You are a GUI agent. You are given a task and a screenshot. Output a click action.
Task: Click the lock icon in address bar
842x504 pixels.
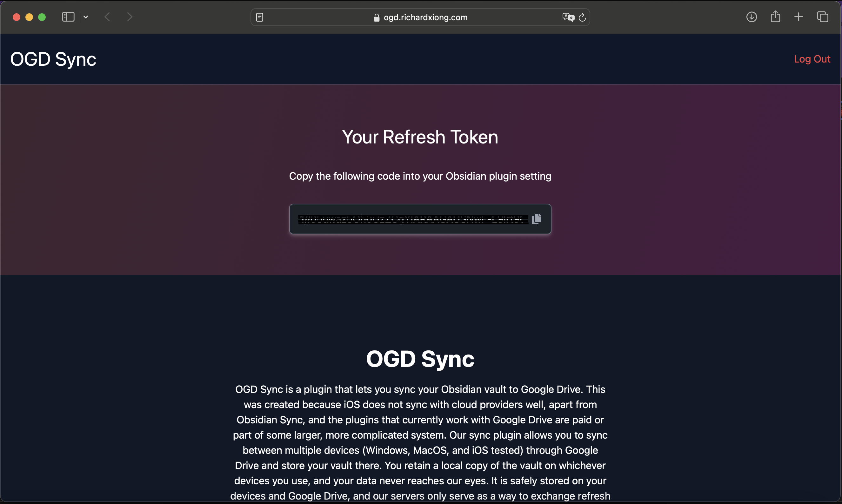(x=376, y=17)
